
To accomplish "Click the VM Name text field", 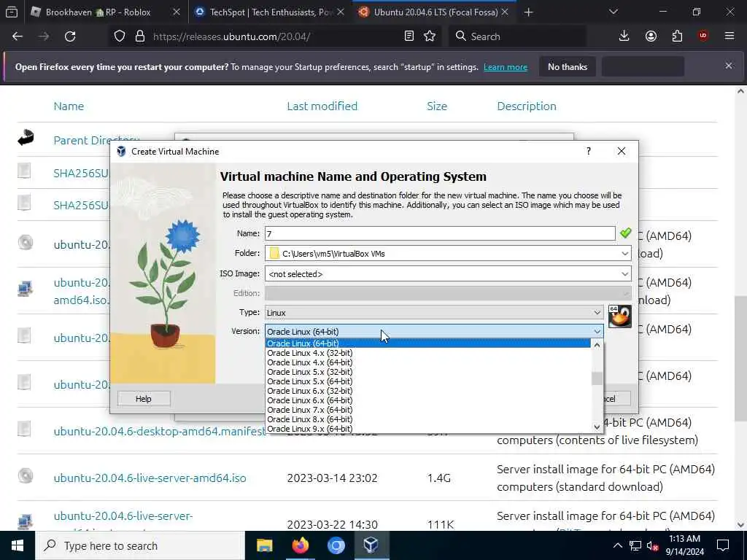I will point(440,233).
